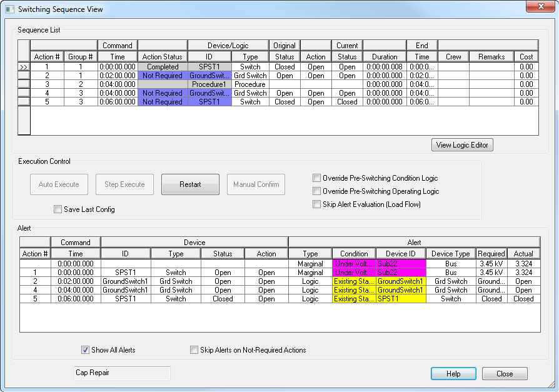559x392 pixels.
Task: Click the Auto Execute button
Action: (59, 184)
